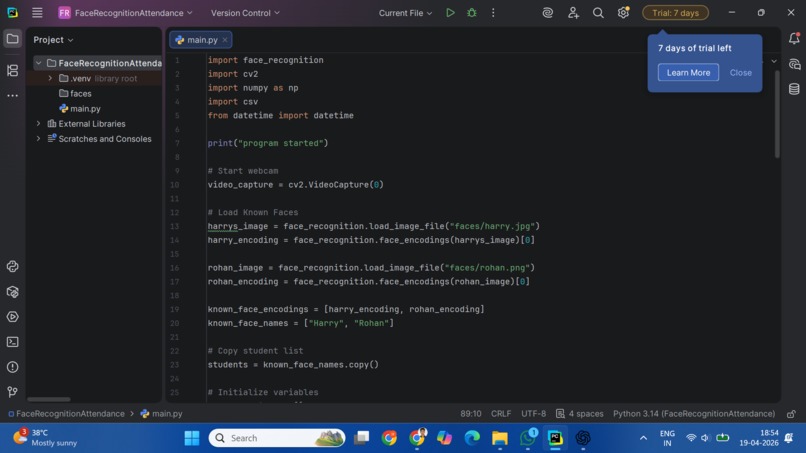806x453 pixels.
Task: Close the main.py editor tab
Action: 225,40
